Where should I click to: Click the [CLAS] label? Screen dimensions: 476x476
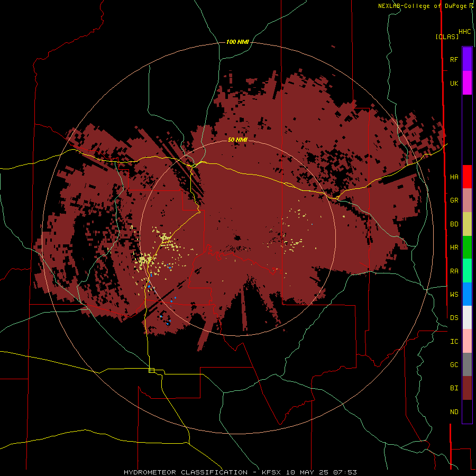[447, 37]
